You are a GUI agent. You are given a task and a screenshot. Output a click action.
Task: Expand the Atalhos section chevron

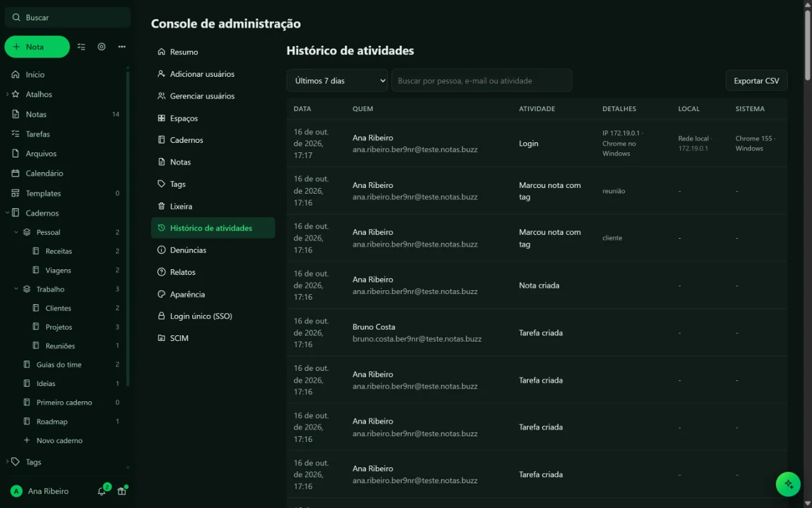[x=7, y=94]
